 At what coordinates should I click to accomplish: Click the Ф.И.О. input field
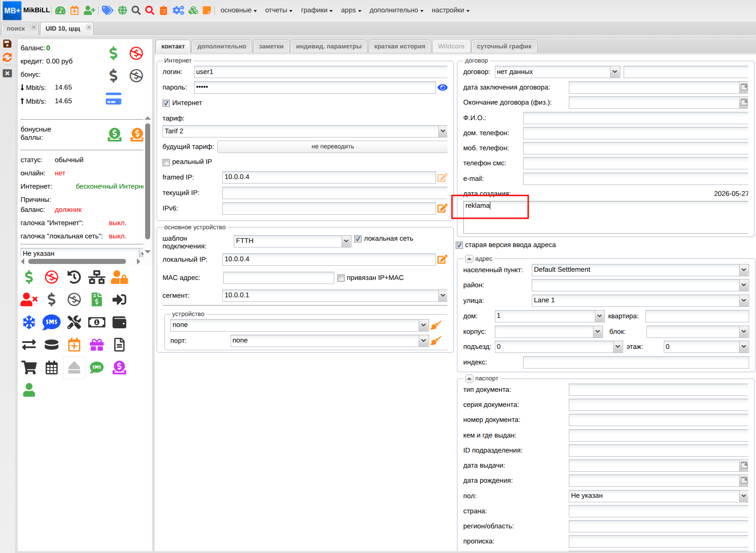(636, 118)
